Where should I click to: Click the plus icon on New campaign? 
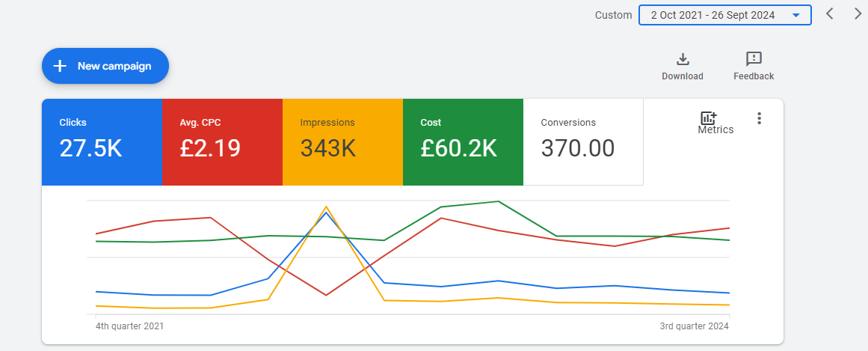(x=60, y=66)
